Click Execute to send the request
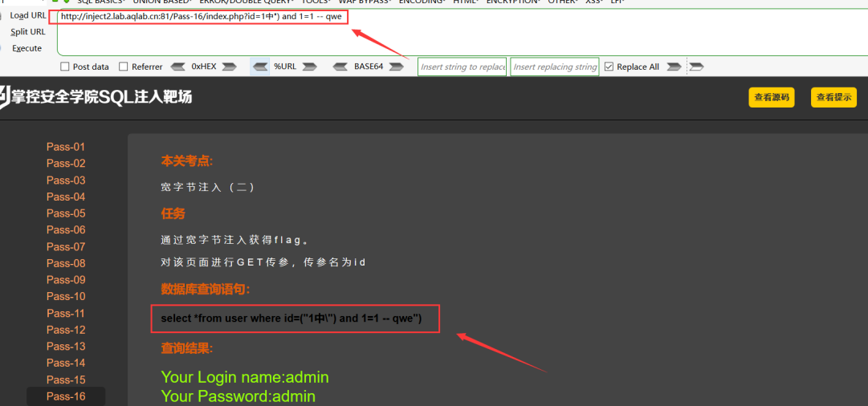868x406 pixels. pos(26,49)
